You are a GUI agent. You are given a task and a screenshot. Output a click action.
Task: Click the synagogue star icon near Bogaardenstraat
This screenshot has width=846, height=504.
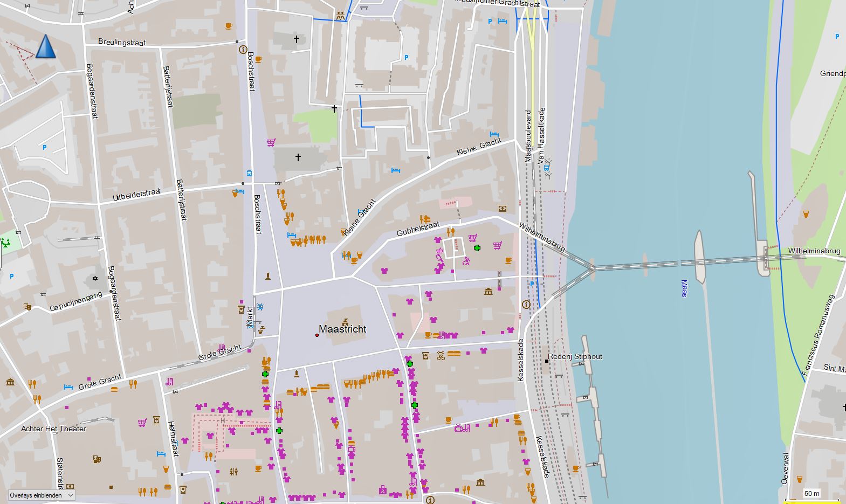[x=95, y=279]
